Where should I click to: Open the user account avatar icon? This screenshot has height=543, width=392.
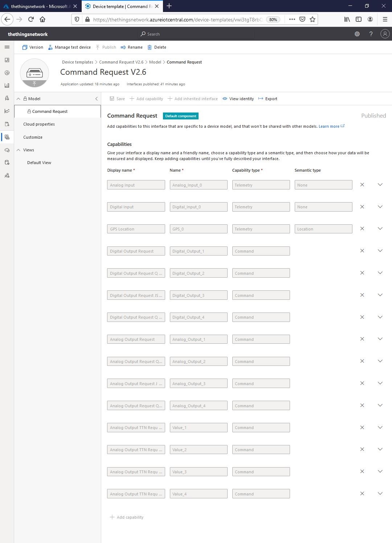[x=385, y=34]
